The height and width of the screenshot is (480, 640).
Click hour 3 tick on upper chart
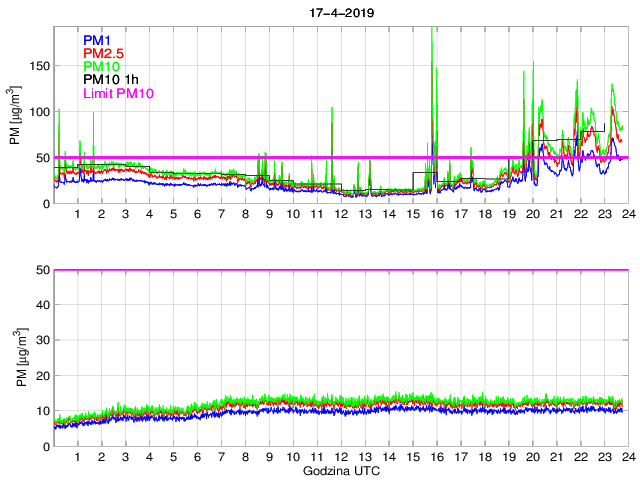(x=125, y=216)
